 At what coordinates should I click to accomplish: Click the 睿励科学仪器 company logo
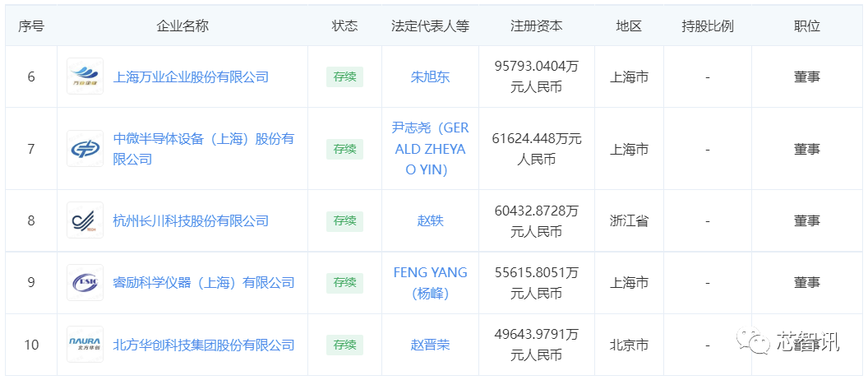click(85, 282)
